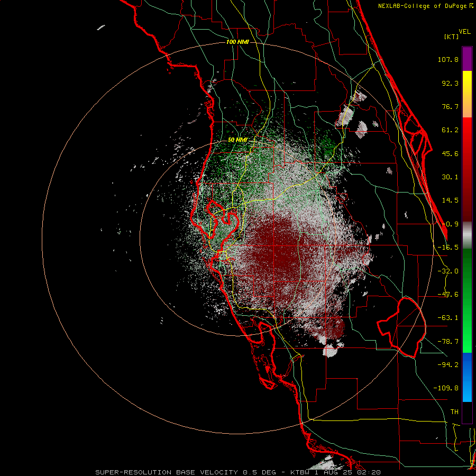Click the Super-Resolution Base Velocity caption

237,472
